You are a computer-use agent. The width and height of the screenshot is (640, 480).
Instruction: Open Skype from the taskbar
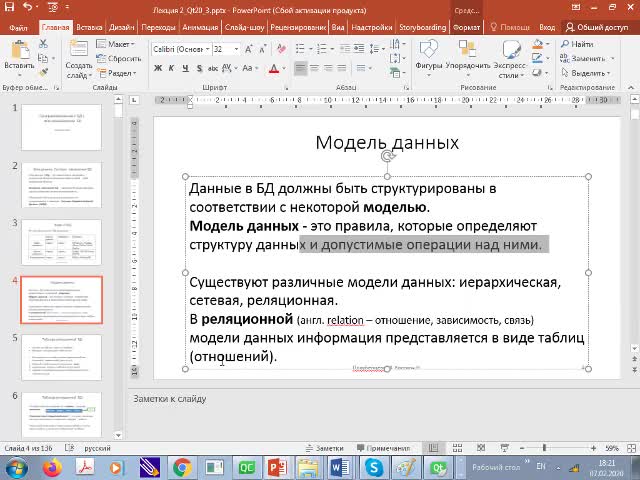(374, 467)
